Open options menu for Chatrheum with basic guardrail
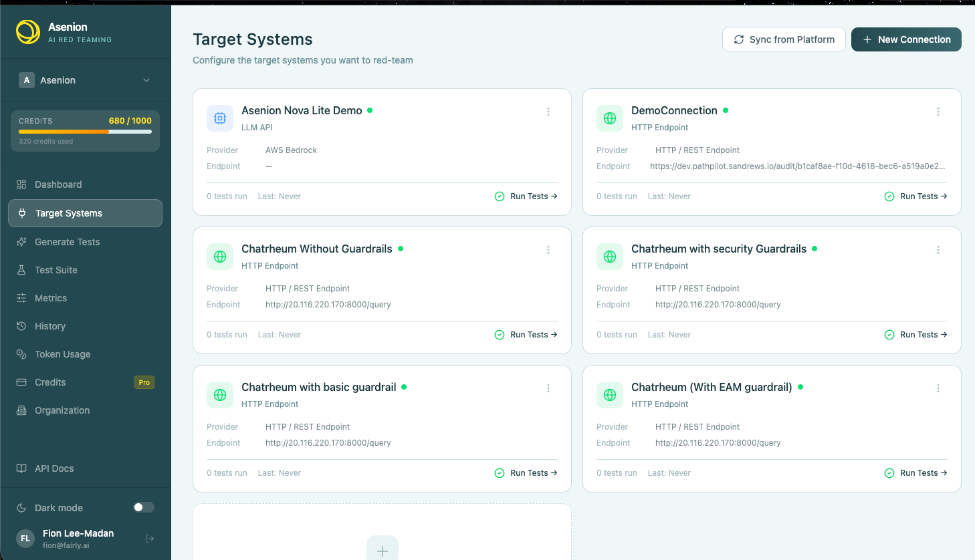 pyautogui.click(x=548, y=388)
